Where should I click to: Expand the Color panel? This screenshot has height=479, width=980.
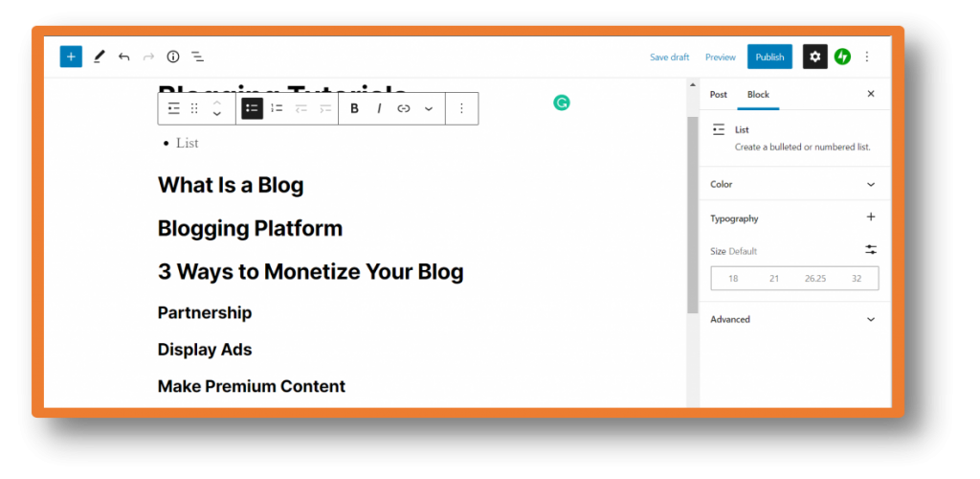coord(793,184)
